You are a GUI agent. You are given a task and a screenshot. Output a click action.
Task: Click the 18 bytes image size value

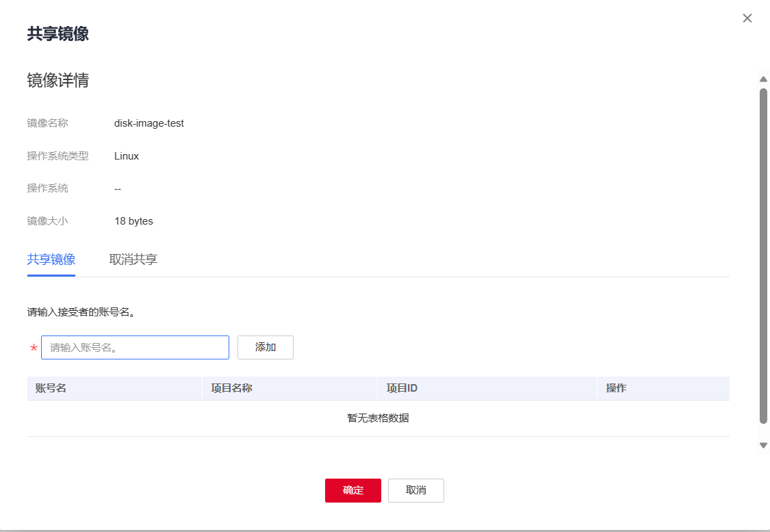click(x=133, y=221)
